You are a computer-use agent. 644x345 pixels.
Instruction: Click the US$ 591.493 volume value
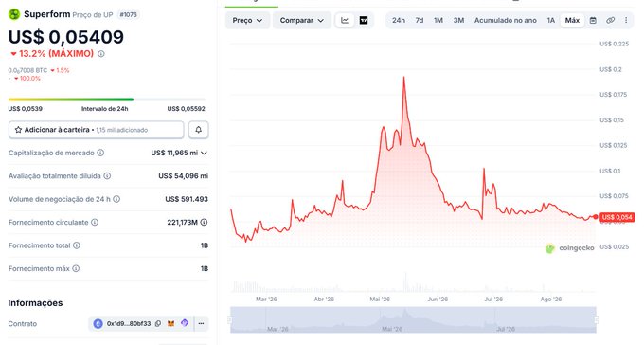[x=187, y=199]
